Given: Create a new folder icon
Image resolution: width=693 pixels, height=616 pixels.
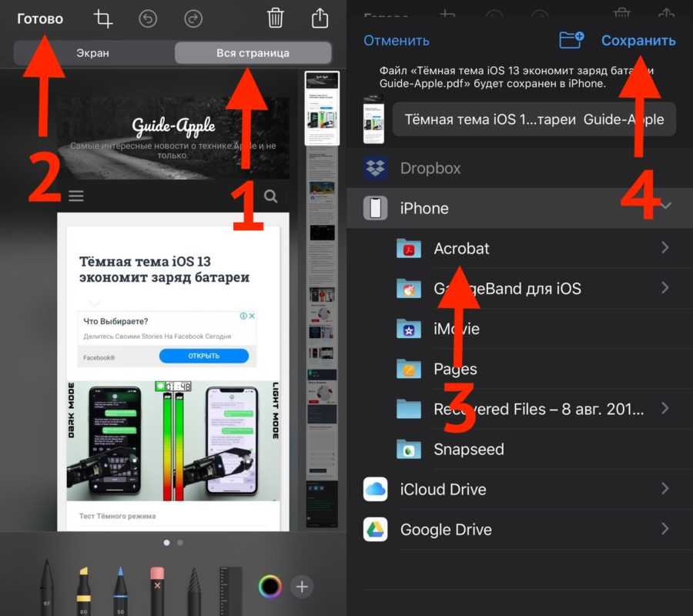Looking at the screenshot, I should [x=571, y=40].
